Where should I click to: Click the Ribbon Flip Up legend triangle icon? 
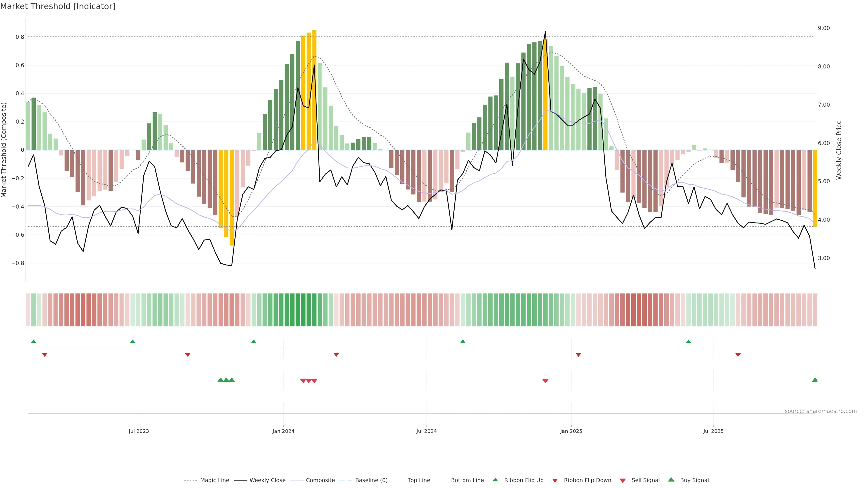tap(495, 480)
